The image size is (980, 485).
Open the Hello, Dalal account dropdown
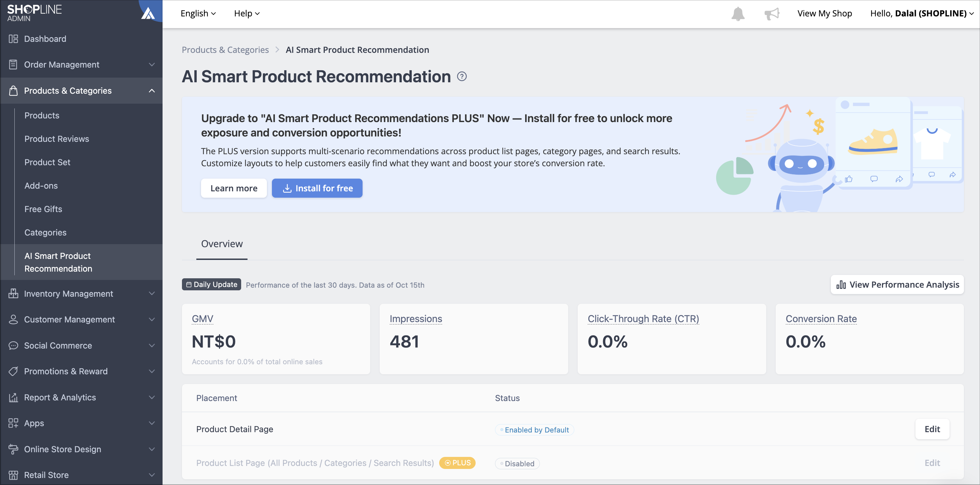921,14
